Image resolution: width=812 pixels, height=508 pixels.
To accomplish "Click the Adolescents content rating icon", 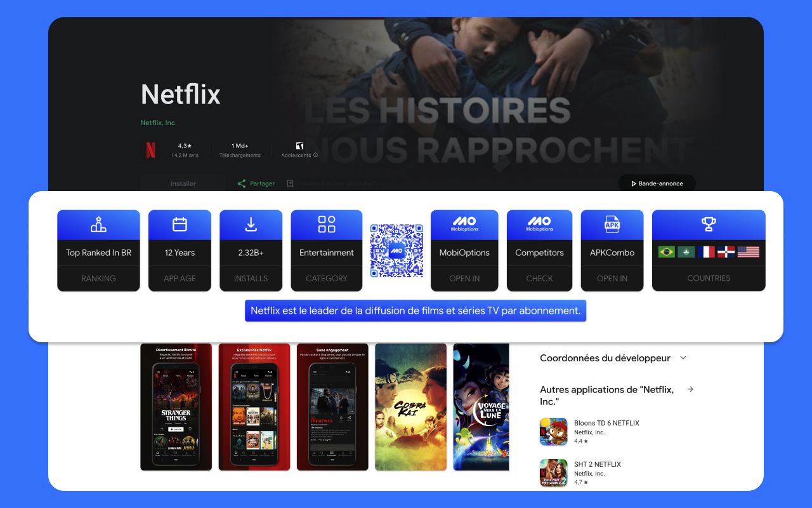I will pos(300,146).
